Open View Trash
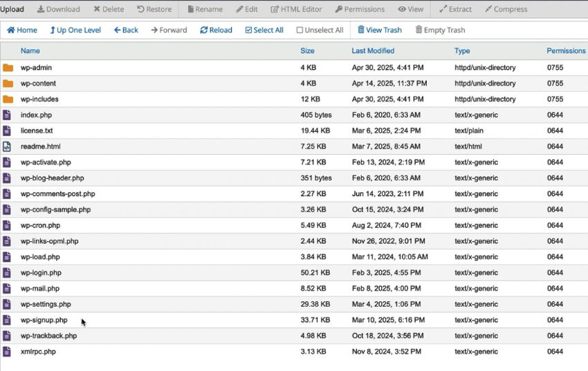The width and height of the screenshot is (588, 371). pos(380,30)
